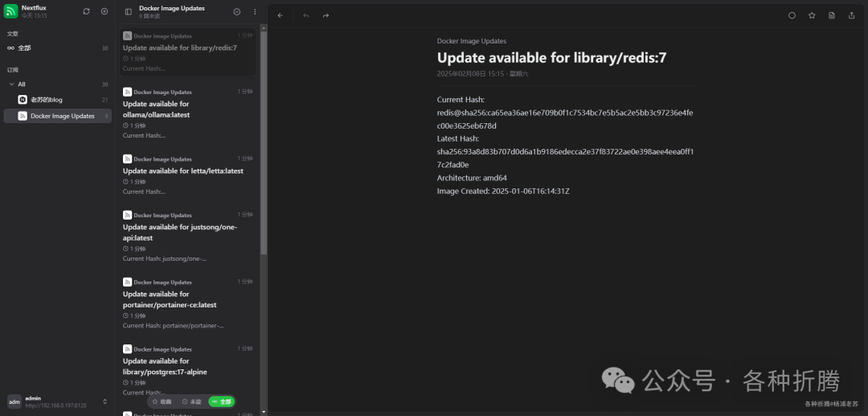Click the article list scrollbar thumb
The height and width of the screenshot is (416, 868).
pos(264,143)
